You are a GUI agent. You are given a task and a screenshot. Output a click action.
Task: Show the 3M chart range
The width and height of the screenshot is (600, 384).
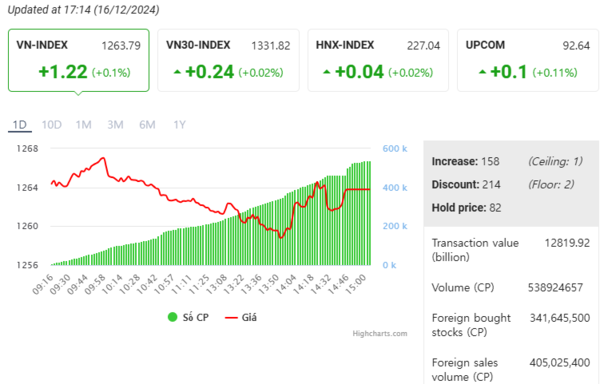click(x=115, y=125)
